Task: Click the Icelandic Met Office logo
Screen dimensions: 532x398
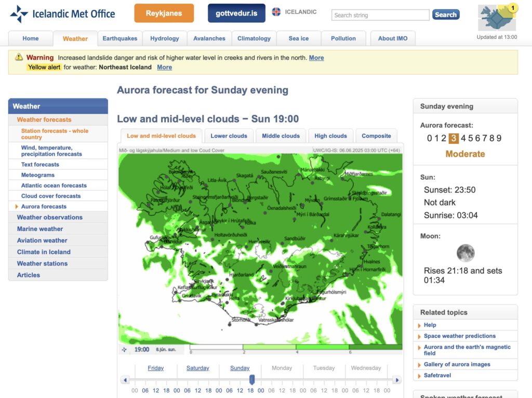Action: pyautogui.click(x=62, y=14)
